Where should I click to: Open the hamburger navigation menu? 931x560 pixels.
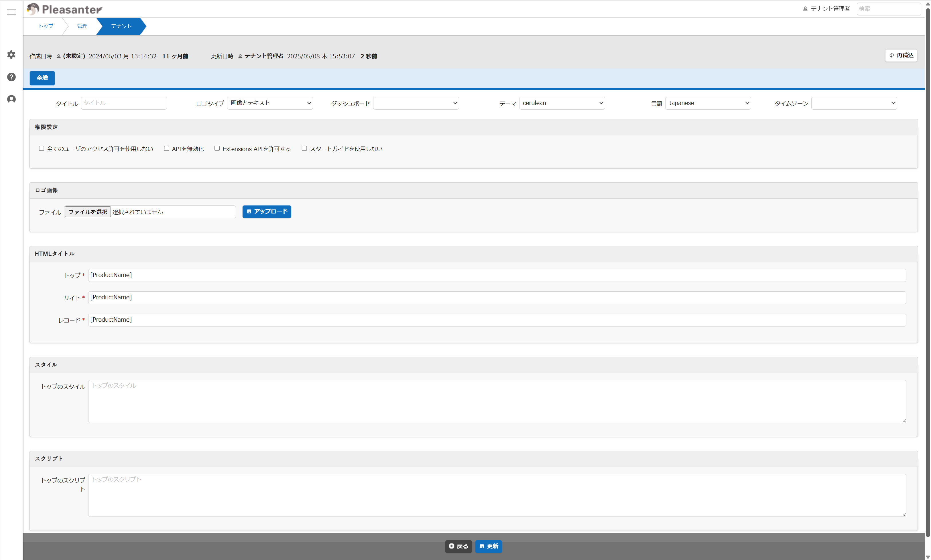pyautogui.click(x=11, y=12)
